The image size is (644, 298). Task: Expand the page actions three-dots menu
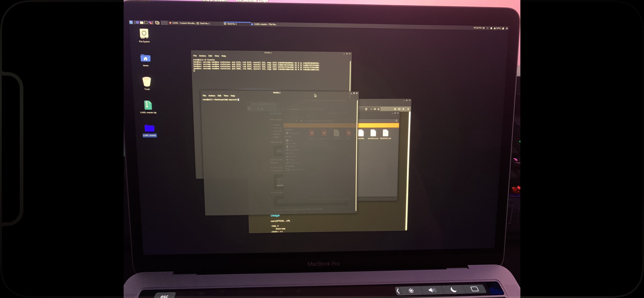point(371,109)
